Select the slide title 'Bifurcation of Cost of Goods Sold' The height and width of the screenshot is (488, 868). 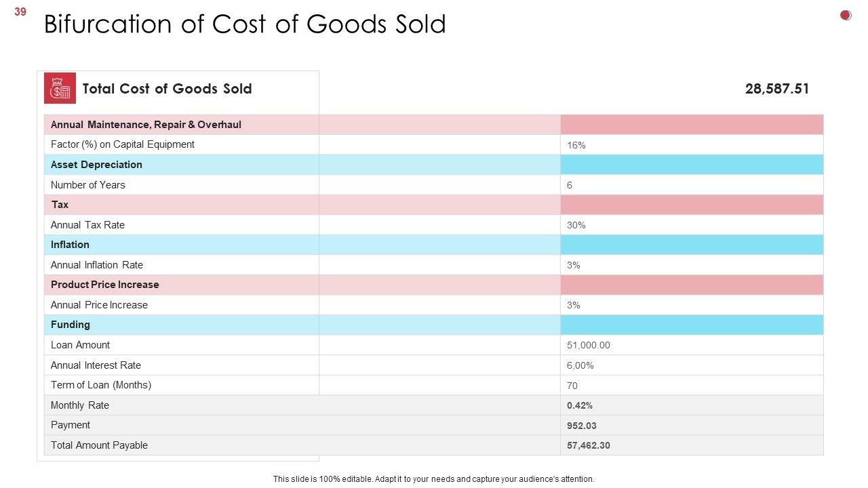tap(245, 24)
